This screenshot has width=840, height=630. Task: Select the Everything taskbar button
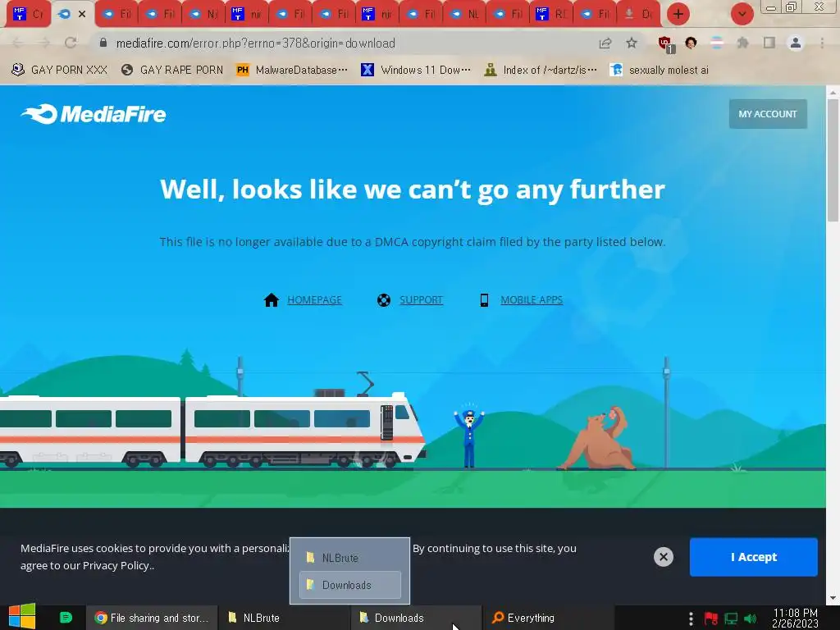[x=548, y=618]
